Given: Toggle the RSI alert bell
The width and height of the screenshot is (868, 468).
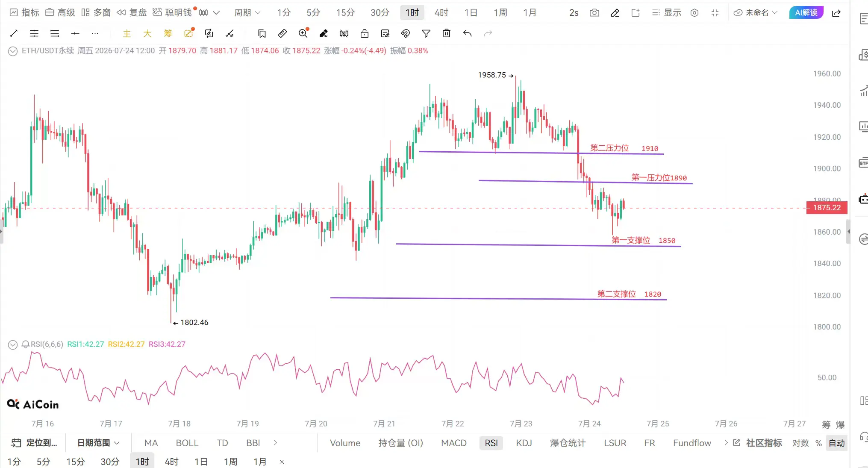Looking at the screenshot, I should click(x=26, y=344).
